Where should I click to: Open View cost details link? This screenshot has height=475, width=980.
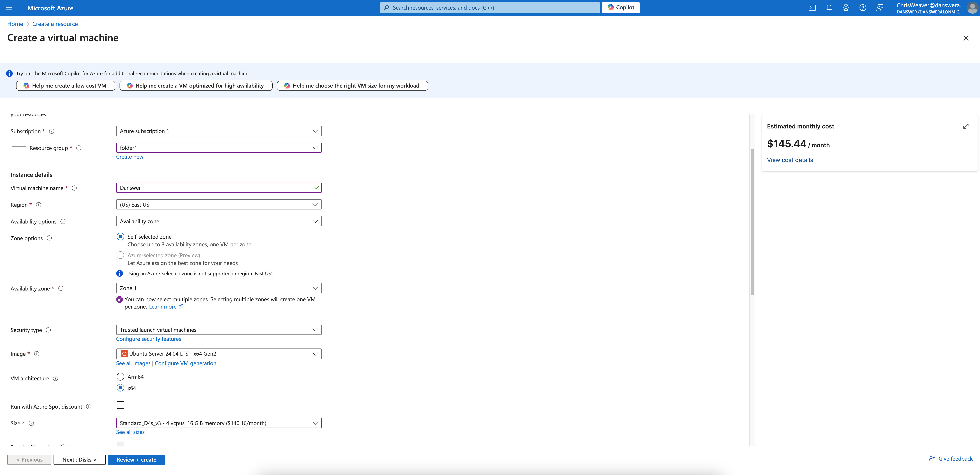point(790,160)
